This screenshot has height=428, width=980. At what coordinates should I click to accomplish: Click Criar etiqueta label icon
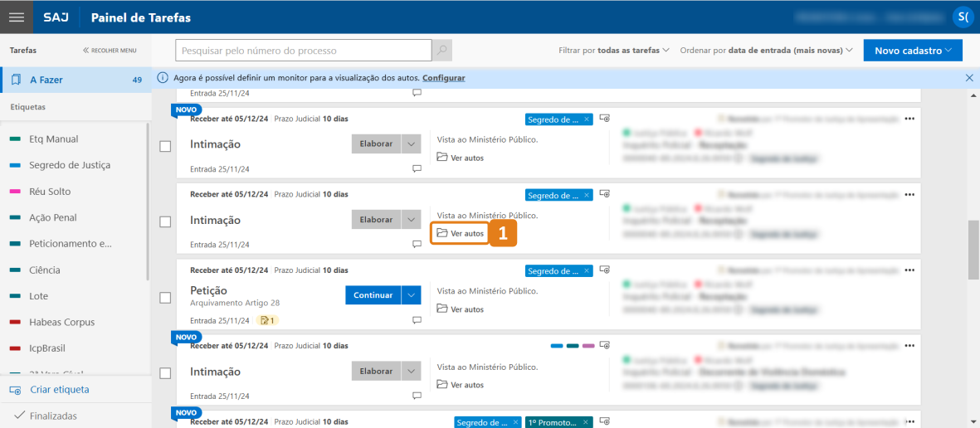pyautogui.click(x=15, y=390)
